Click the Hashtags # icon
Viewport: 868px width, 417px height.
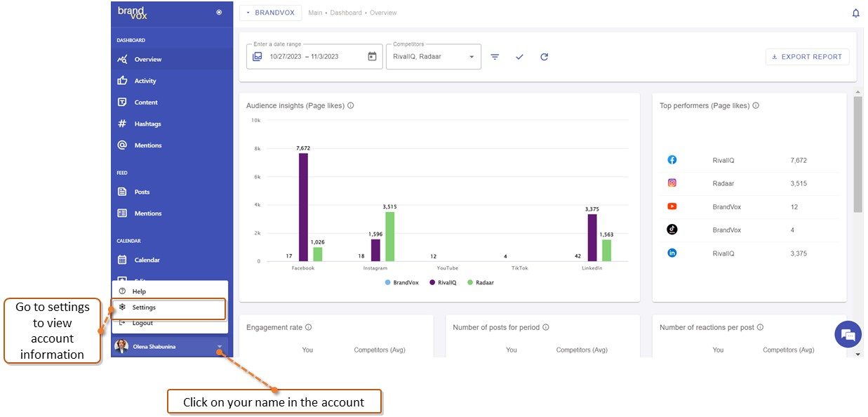tap(122, 124)
